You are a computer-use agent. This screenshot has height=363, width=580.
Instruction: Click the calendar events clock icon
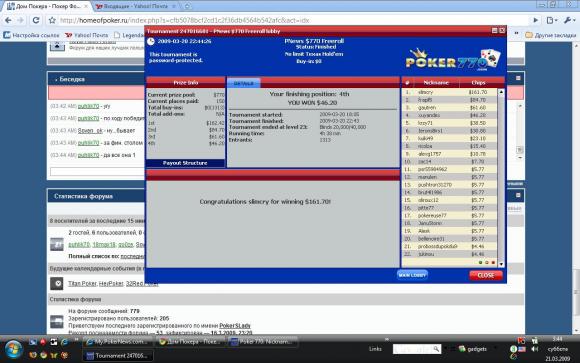click(x=57, y=283)
